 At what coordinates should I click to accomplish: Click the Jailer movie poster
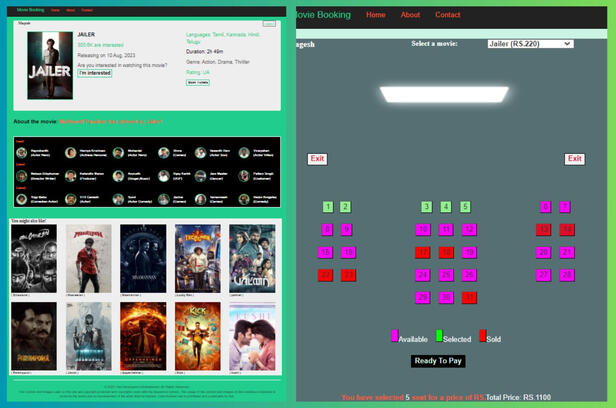[x=50, y=65]
